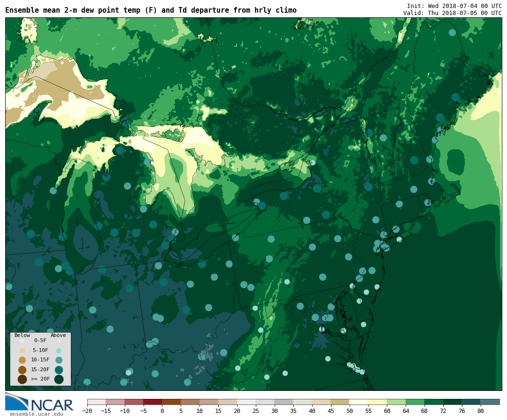
Task: Pick the dark green 72 to 76 colorbar swatch
Action: coord(453,402)
